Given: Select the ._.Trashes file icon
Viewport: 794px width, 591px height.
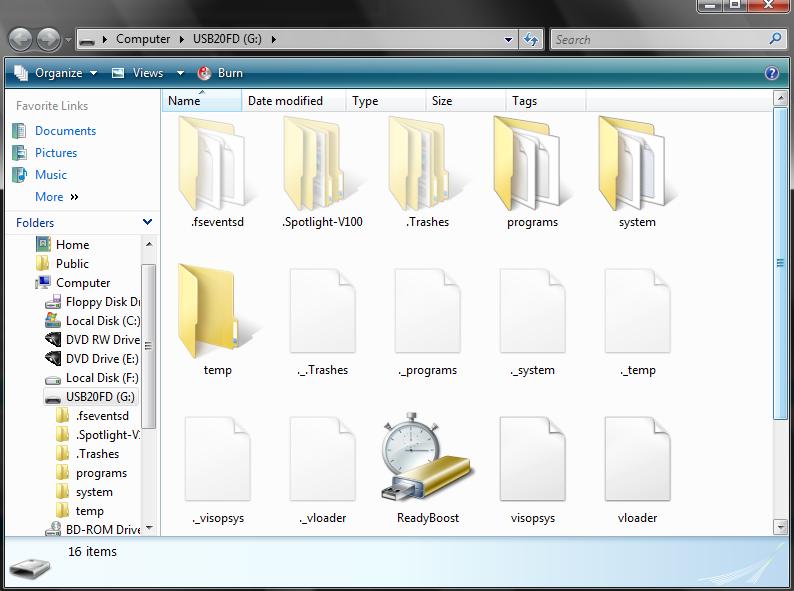Looking at the screenshot, I should (323, 311).
